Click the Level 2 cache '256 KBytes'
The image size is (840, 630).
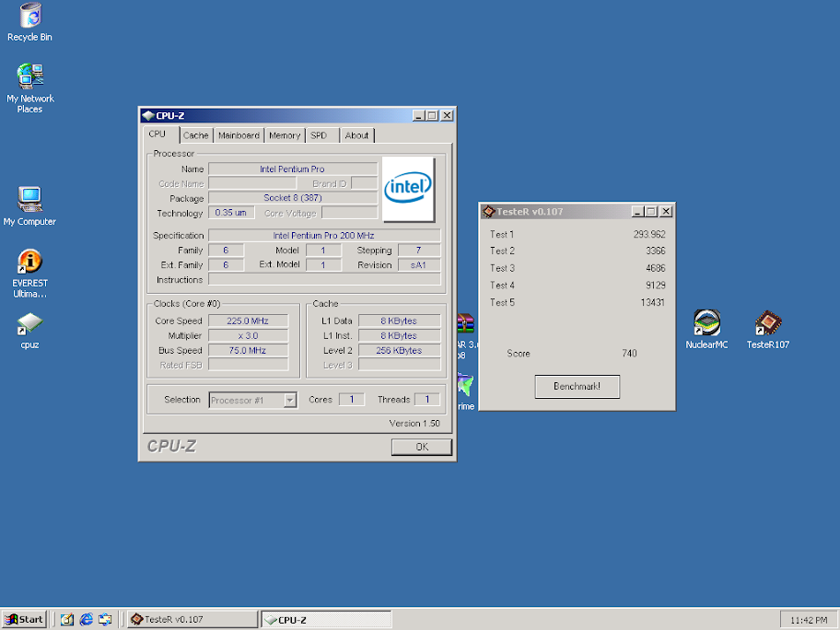[x=399, y=350]
